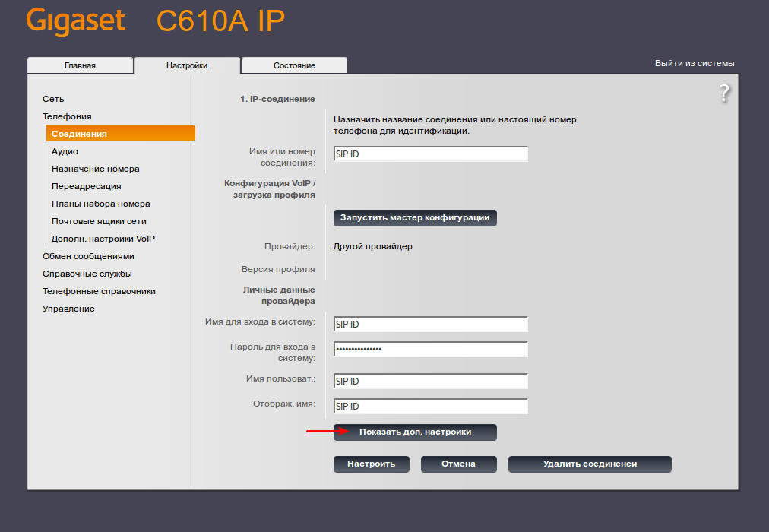Open the Справочные службы section
The height and width of the screenshot is (532, 769).
point(87,274)
